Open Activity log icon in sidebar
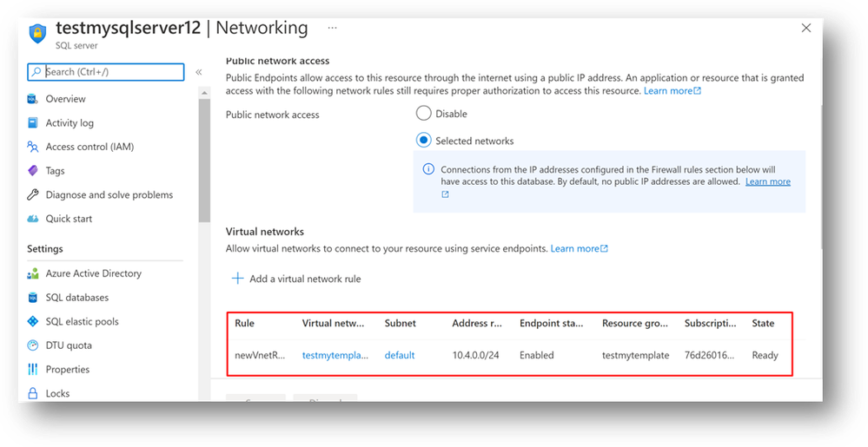 [33, 123]
